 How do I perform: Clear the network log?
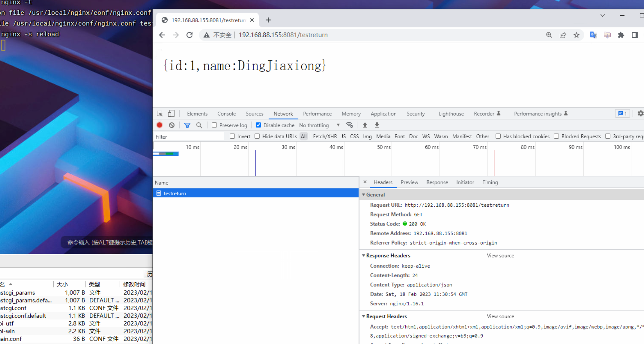click(x=172, y=125)
